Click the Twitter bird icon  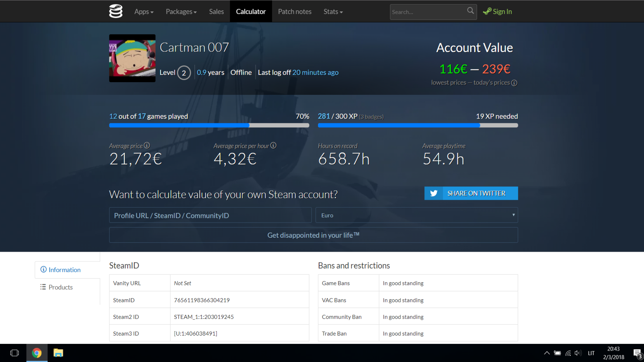pos(434,193)
